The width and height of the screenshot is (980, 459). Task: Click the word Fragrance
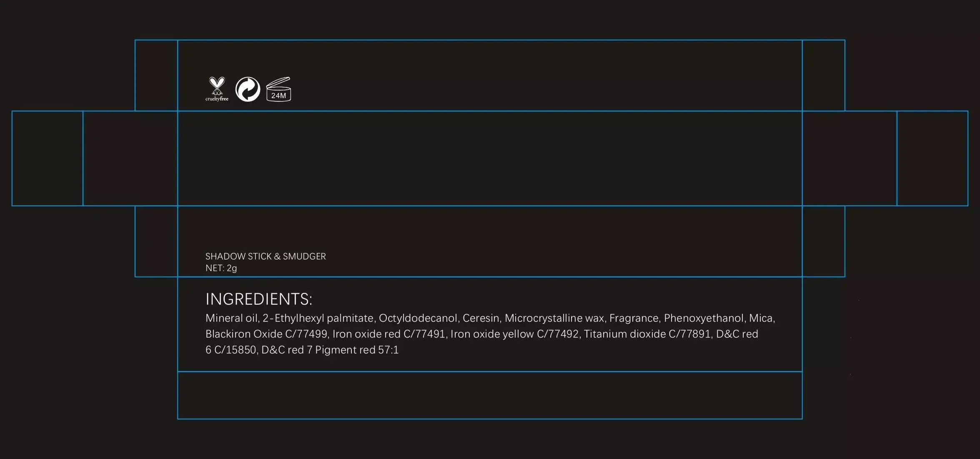[634, 318]
